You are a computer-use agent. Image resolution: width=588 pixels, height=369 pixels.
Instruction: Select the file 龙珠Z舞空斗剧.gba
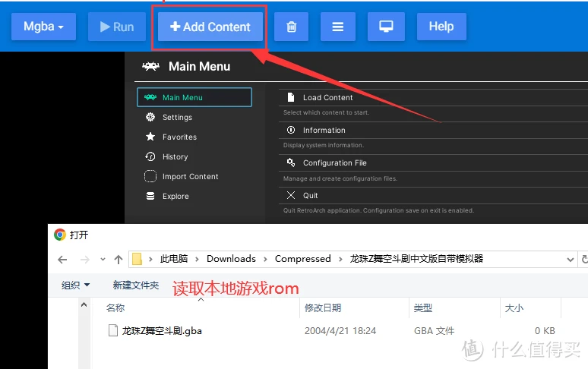162,331
